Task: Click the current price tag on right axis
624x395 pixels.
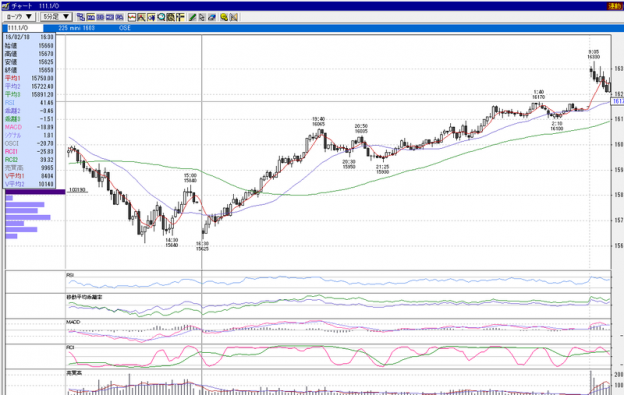Action: [617, 101]
